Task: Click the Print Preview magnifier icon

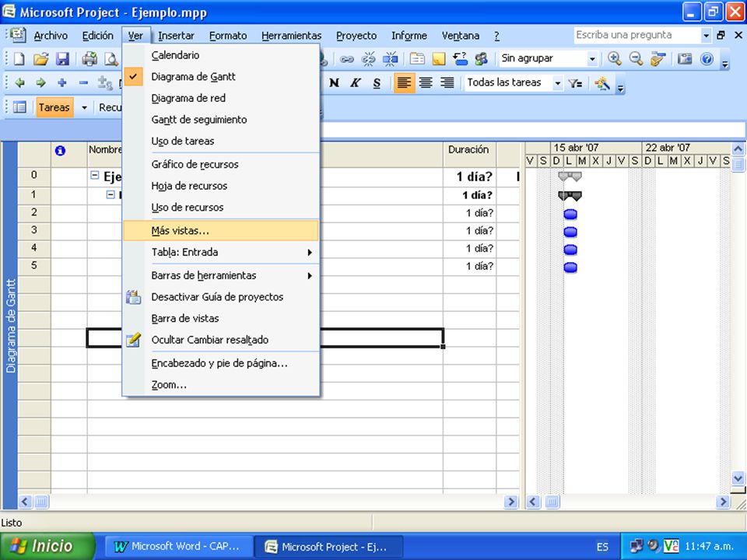Action: (111, 58)
